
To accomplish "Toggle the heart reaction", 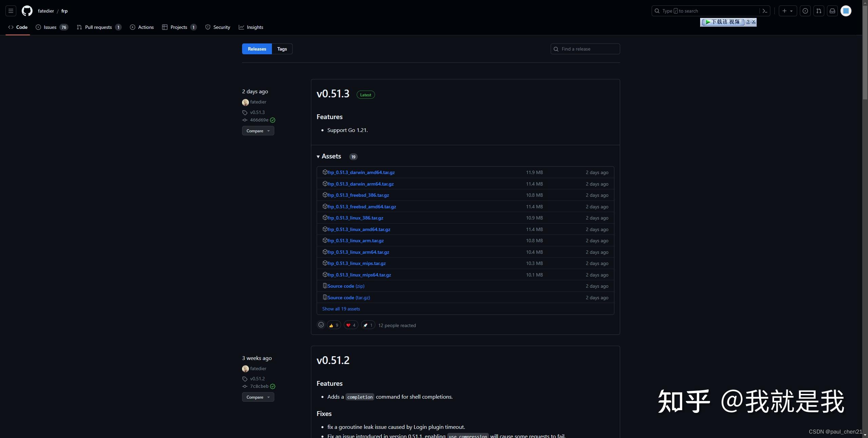I will tap(351, 325).
